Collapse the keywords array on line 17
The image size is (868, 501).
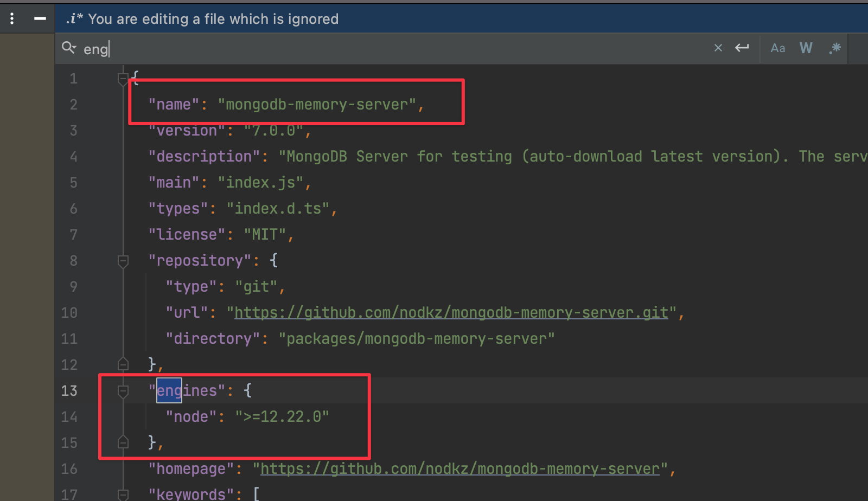pos(123,494)
